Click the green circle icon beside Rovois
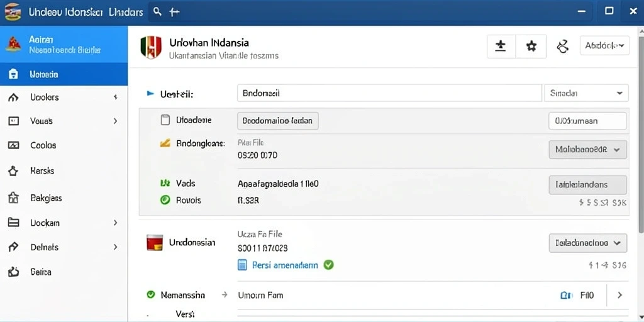 point(165,200)
